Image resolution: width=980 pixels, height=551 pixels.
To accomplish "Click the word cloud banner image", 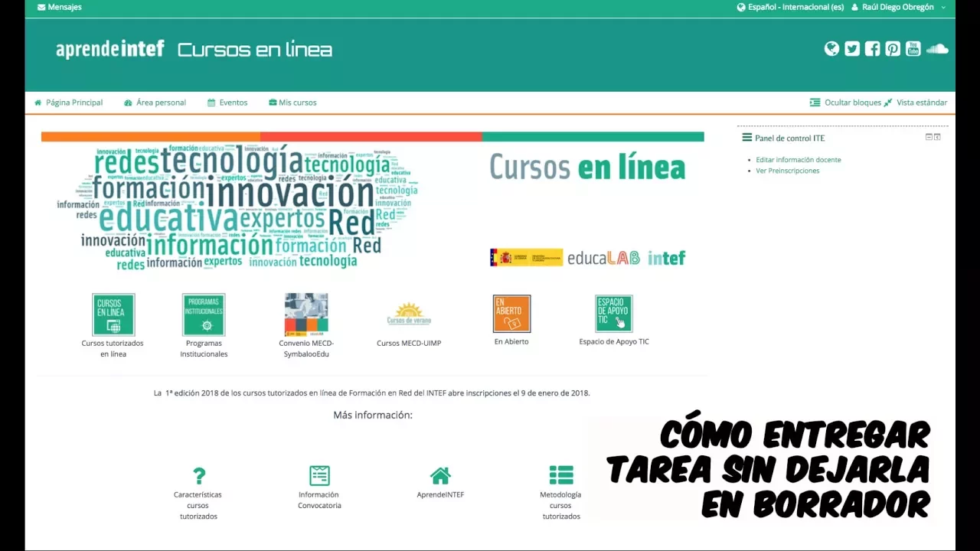I will pos(237,207).
